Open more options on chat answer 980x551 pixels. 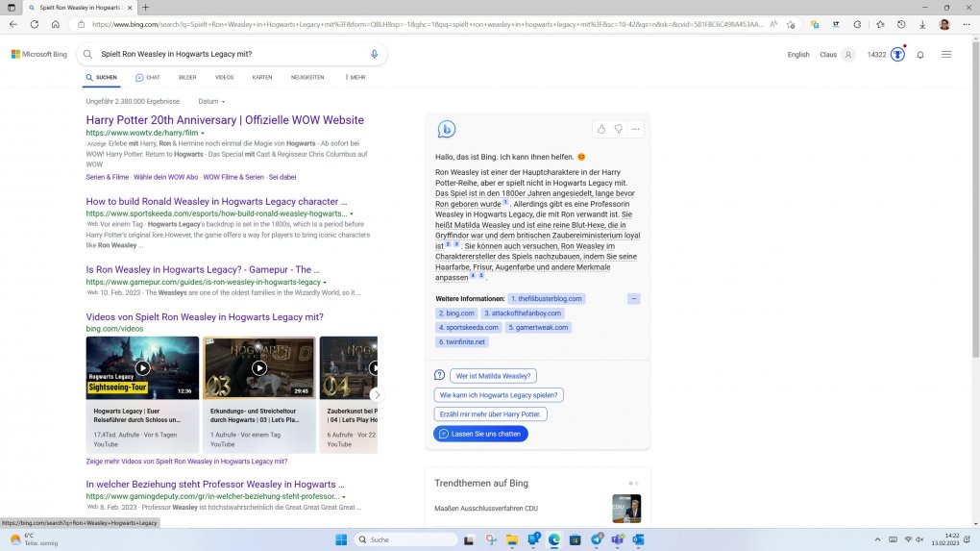click(x=636, y=129)
